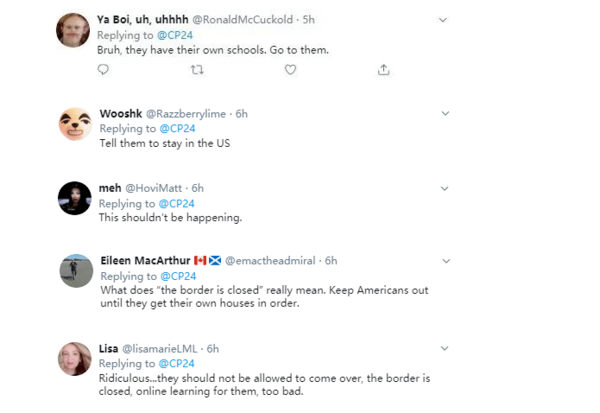The image size is (600, 413).
Task: Open @CP24 link in meh's reply
Action: tap(177, 203)
